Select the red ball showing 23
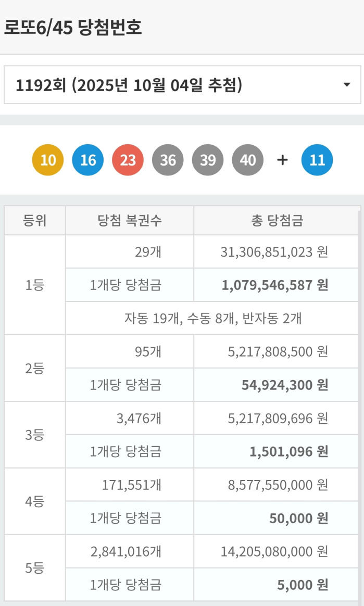The width and height of the screenshot is (364, 606). point(128,160)
